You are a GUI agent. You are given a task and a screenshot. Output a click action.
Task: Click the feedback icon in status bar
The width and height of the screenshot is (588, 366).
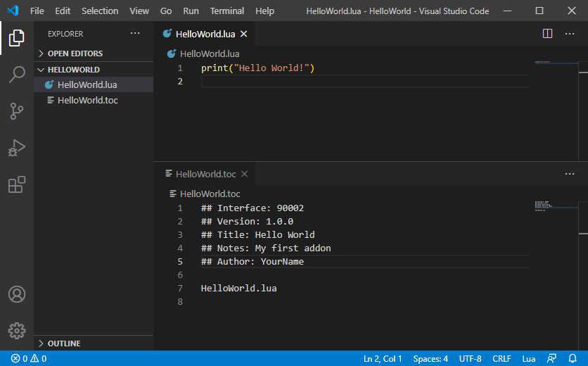552,358
